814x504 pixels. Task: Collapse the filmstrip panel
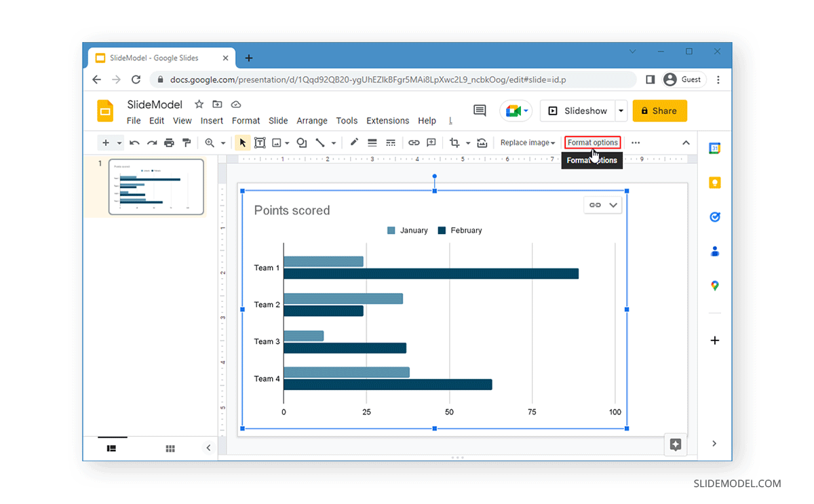tap(208, 448)
